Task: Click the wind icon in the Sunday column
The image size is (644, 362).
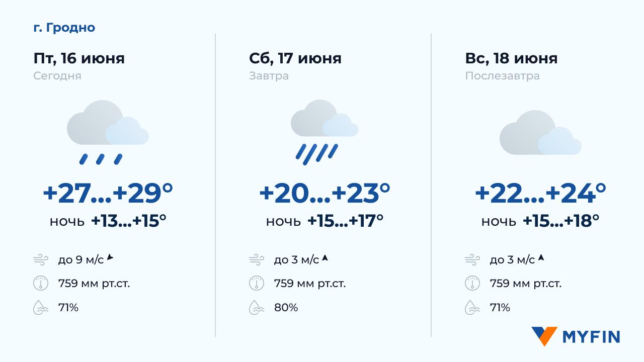Action: 472,260
